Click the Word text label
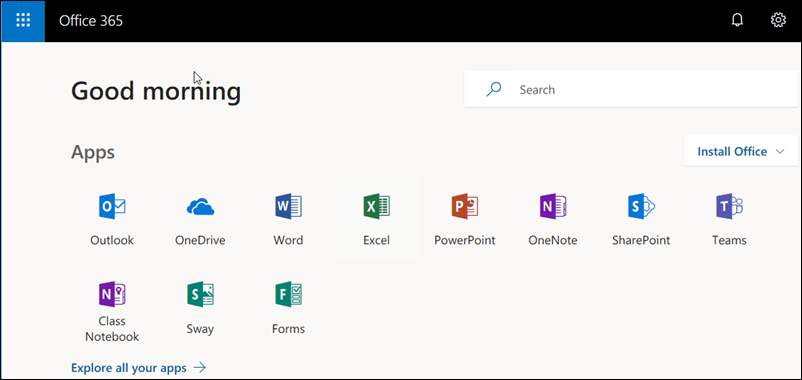This screenshot has height=380, width=802. [x=288, y=240]
